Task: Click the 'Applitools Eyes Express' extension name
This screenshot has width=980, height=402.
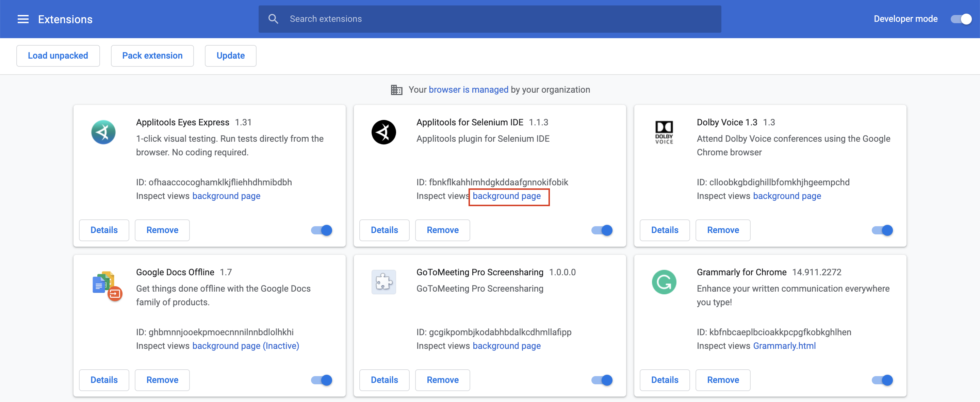Action: pos(183,123)
